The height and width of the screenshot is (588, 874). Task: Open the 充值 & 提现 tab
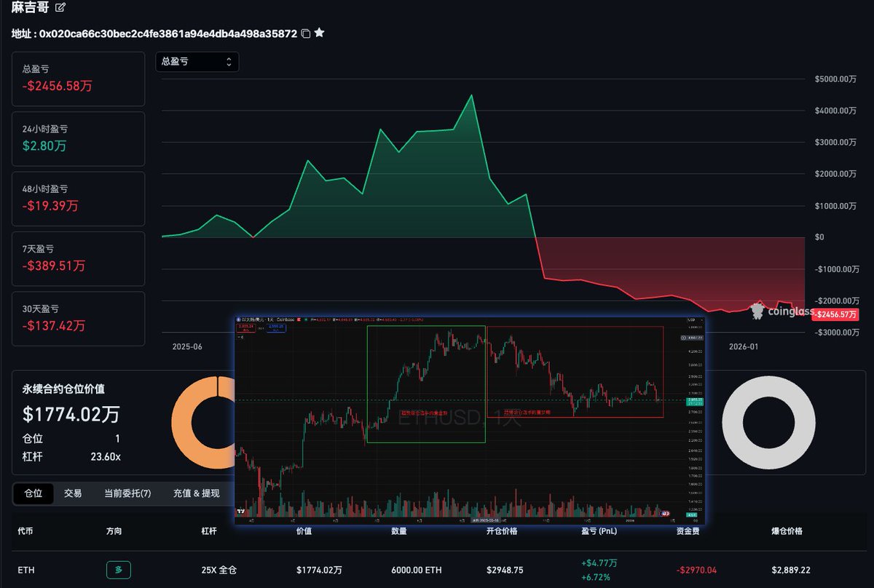(196, 493)
